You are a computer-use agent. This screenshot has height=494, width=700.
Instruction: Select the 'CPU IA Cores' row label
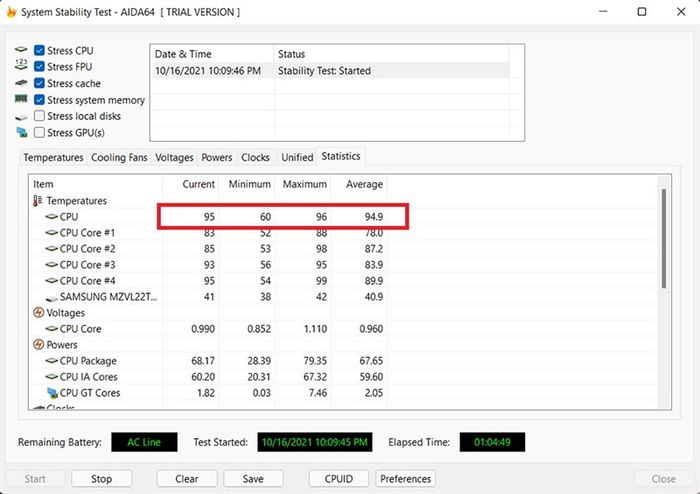88,377
